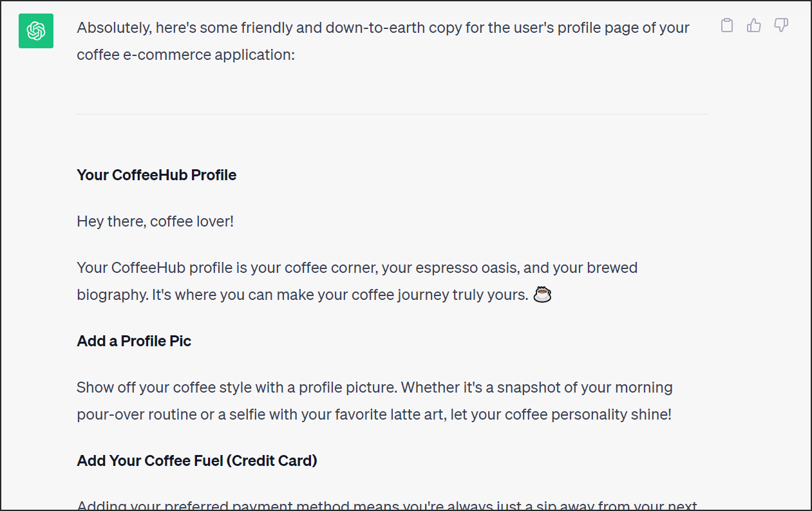The width and height of the screenshot is (812, 511).
Task: Click the "Add Your Coffee Fuel (Credit Card)" heading
Action: point(197,461)
